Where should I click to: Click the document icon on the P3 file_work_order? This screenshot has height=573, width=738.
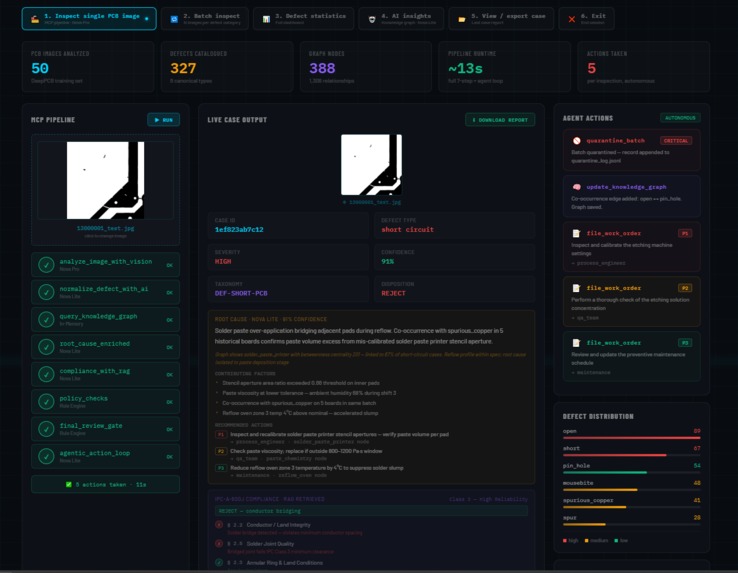point(576,343)
